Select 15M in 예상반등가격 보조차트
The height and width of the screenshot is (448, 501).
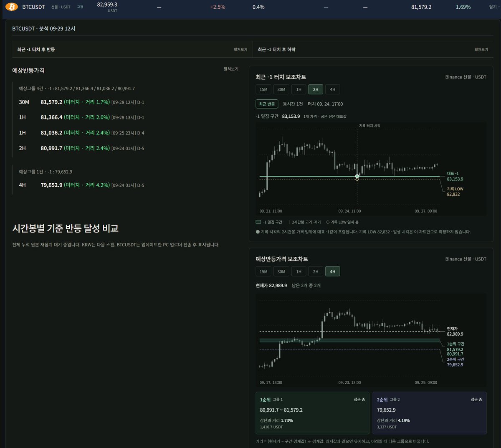tap(263, 271)
